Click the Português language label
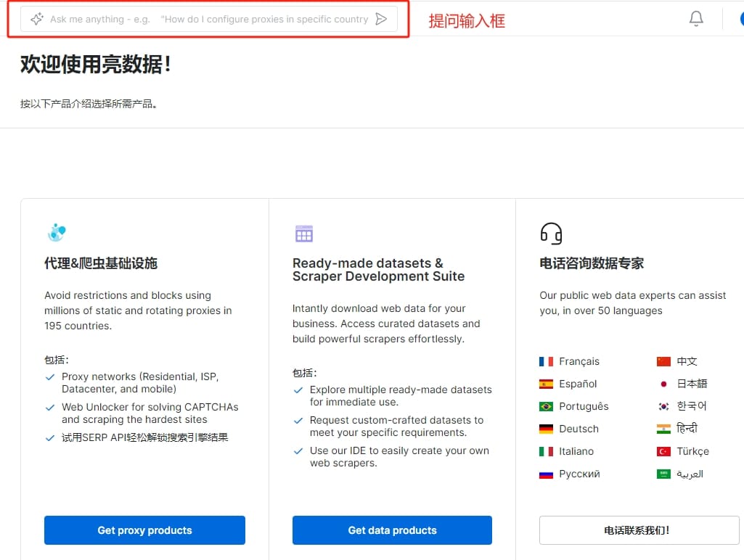 pyautogui.click(x=584, y=406)
